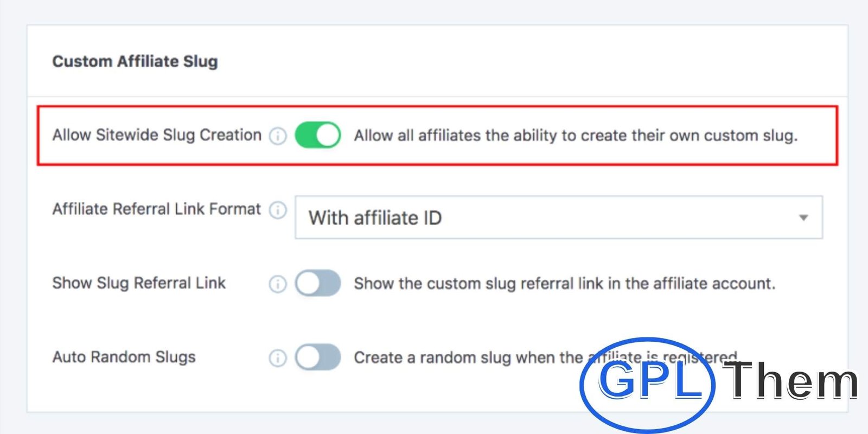Image resolution: width=868 pixels, height=434 pixels.
Task: Disable the Allow Sitewide Slug Creation toggle
Action: 318,136
